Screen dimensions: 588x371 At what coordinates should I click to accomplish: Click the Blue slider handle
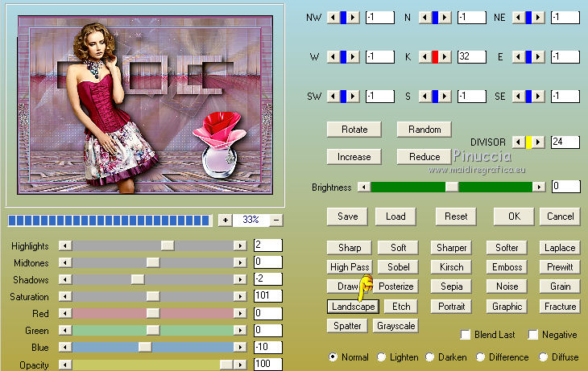point(145,347)
